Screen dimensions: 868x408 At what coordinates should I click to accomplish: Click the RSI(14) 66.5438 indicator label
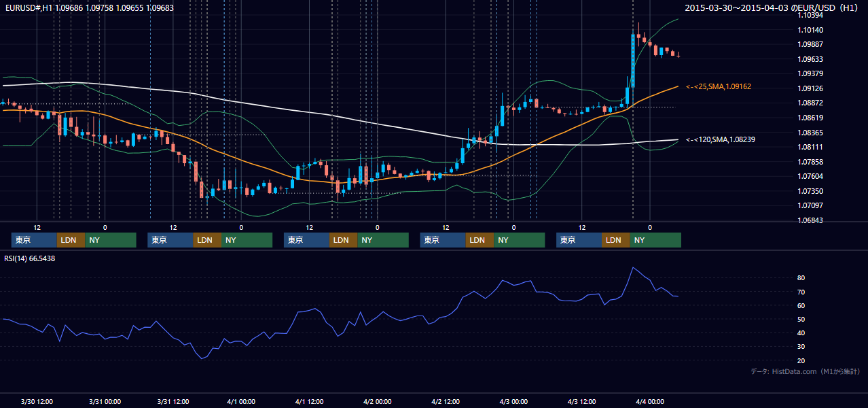[30, 258]
